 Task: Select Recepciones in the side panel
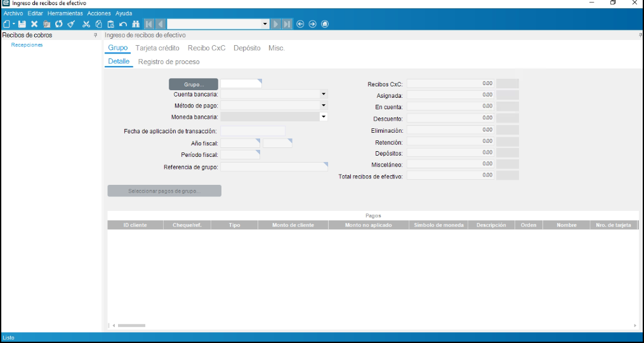pyautogui.click(x=27, y=45)
